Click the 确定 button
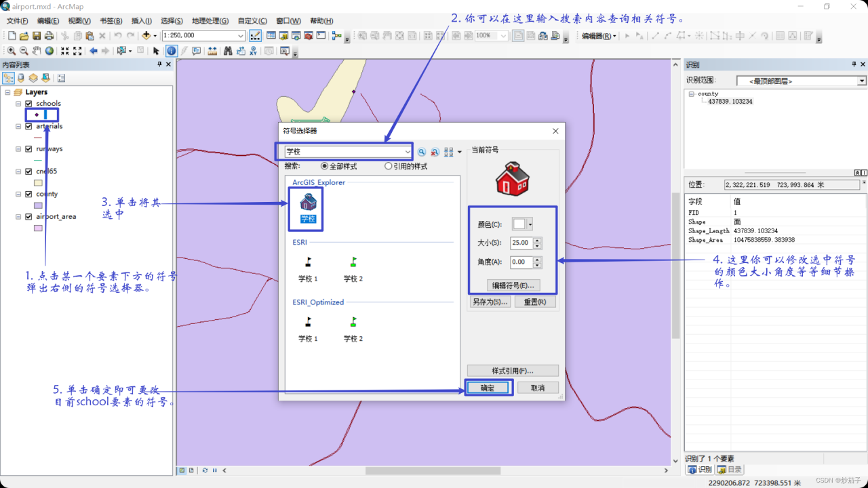The height and width of the screenshot is (488, 868). point(488,388)
